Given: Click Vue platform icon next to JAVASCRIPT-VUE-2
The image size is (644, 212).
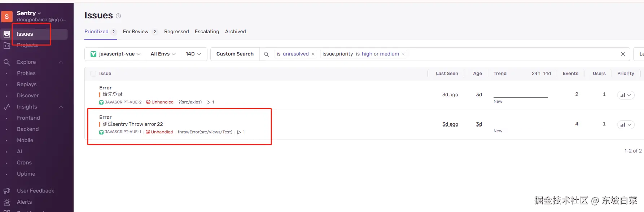Looking at the screenshot, I should coord(101,102).
